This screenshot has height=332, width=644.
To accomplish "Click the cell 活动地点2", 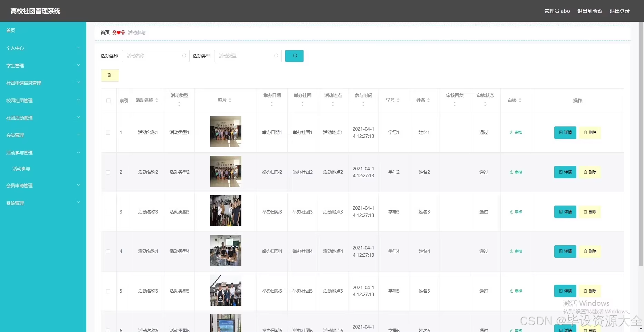I will (x=333, y=172).
